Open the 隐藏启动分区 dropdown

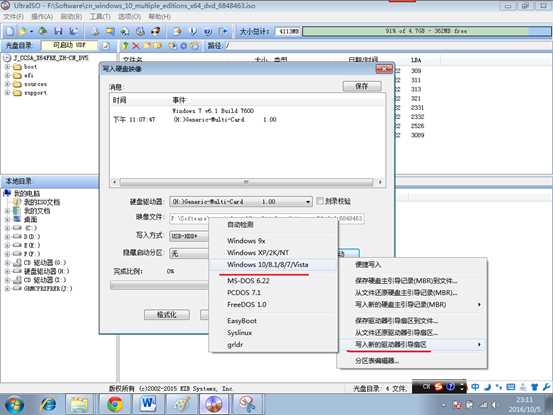[189, 253]
